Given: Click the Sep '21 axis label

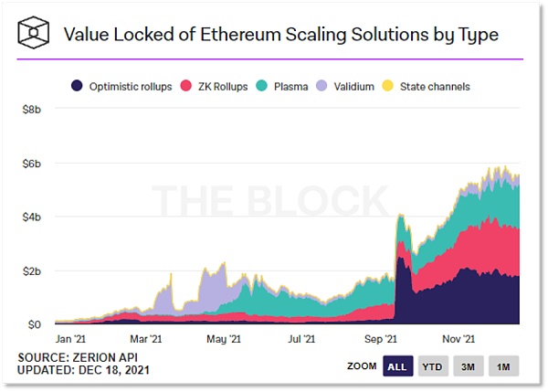Looking at the screenshot, I should pos(380,339).
